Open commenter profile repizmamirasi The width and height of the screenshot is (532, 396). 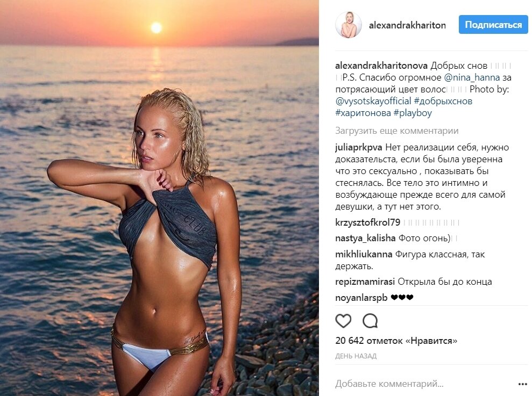(x=365, y=282)
